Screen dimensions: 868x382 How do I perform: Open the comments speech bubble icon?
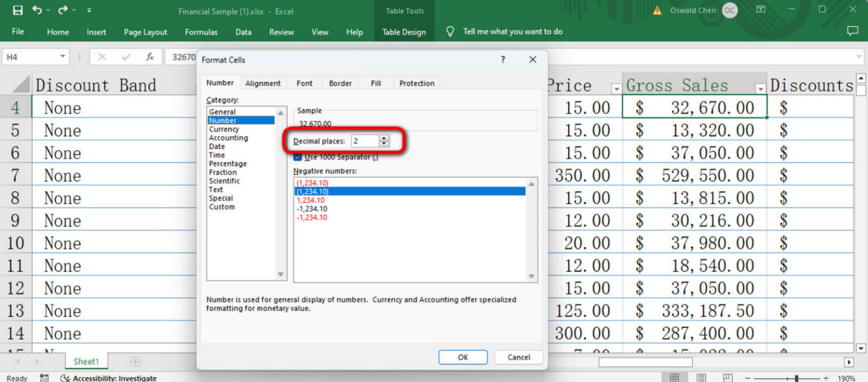click(852, 32)
